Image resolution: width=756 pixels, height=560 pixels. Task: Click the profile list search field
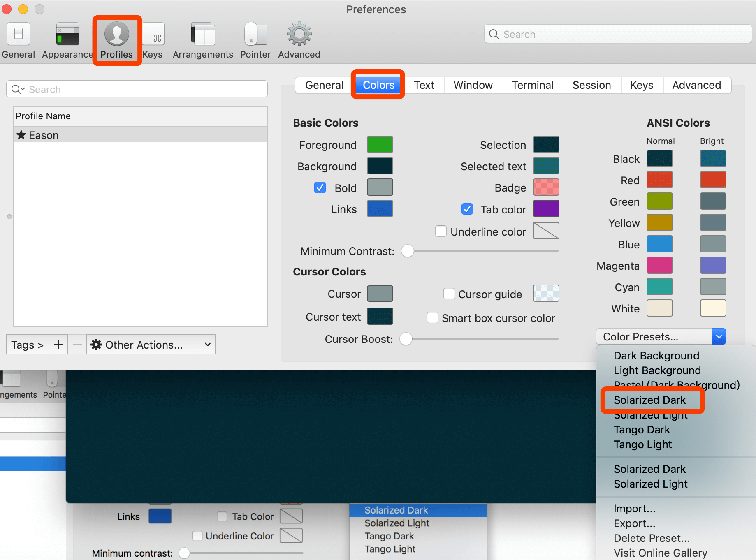point(137,89)
